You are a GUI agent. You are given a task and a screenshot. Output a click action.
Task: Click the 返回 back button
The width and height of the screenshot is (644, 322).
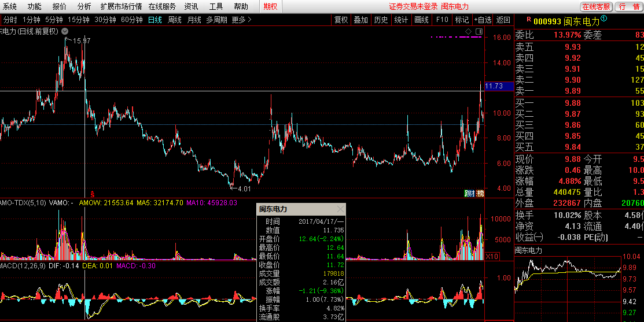503,20
